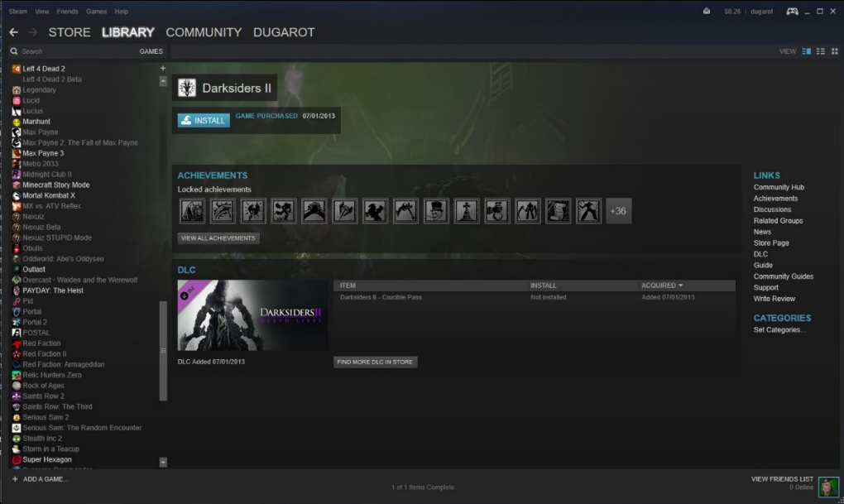Image resolution: width=844 pixels, height=504 pixels.
Task: Select PAYDAY: The Heist in list
Action: 53,290
